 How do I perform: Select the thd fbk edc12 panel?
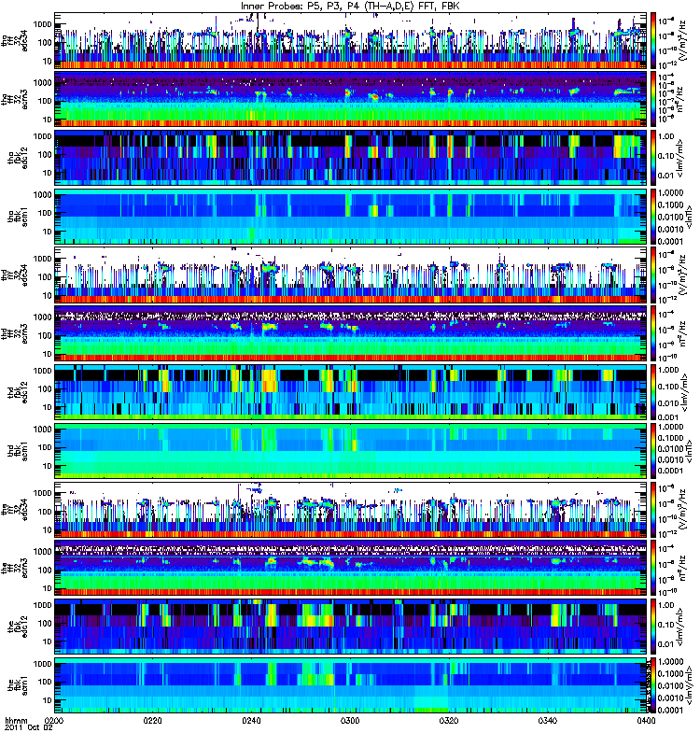tap(350, 392)
